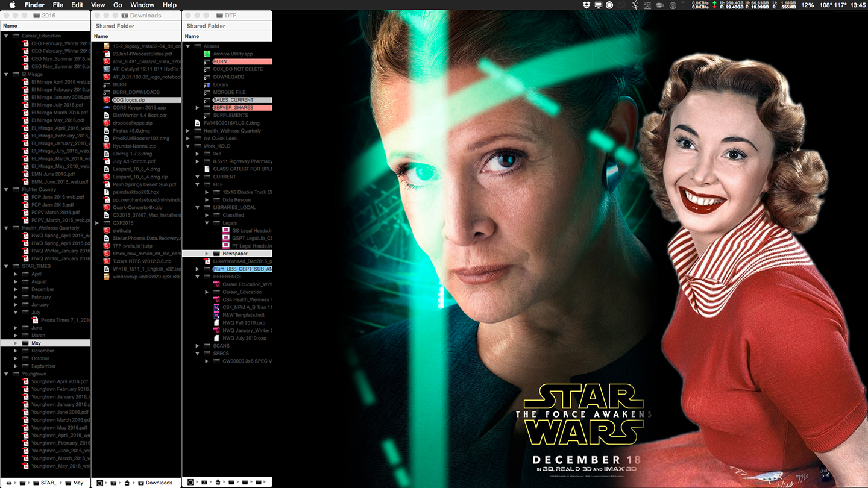Select the CORE Keygen 2015.app icon
This screenshot has height=488, width=868.
click(x=107, y=108)
